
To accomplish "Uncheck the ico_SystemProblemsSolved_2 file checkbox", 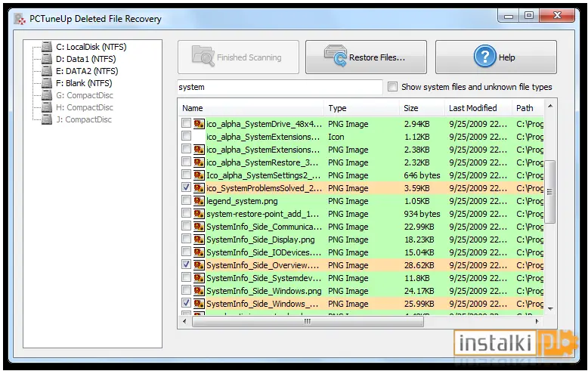I will (186, 187).
